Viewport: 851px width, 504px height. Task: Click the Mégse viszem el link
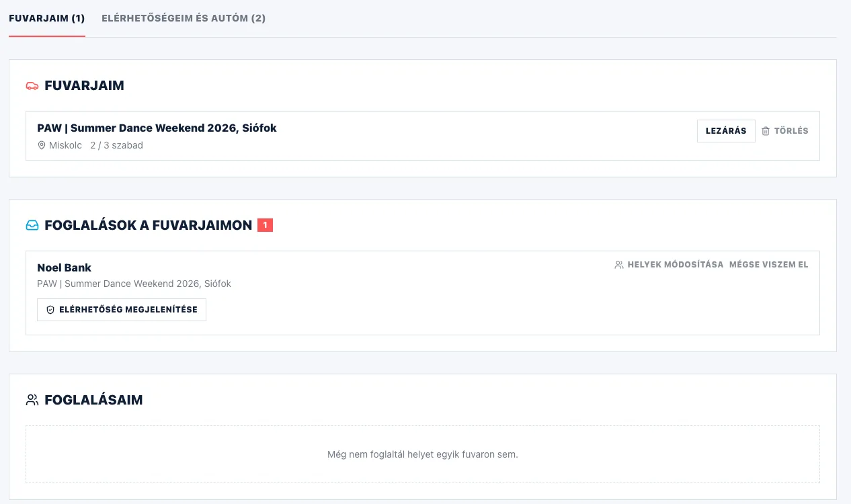click(769, 265)
